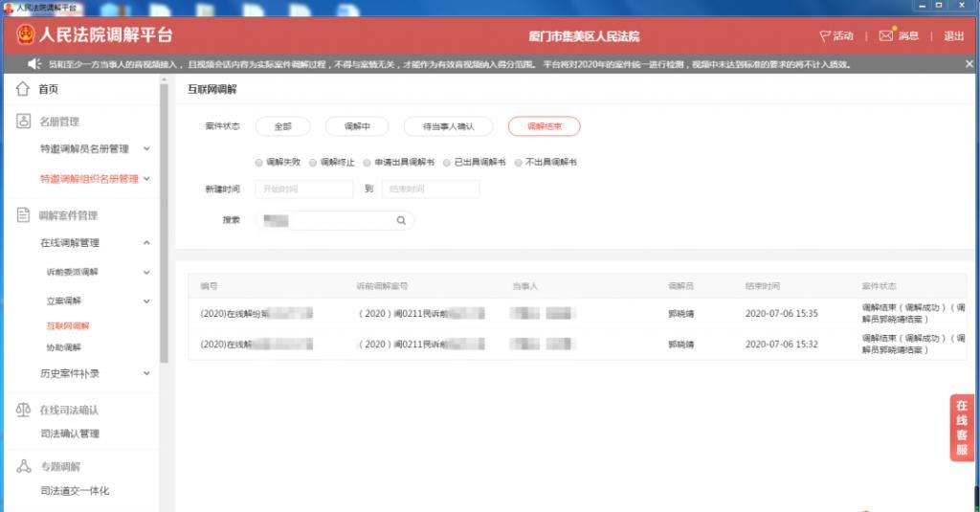Screen dimensions: 980x512
Task: Filter case status by 调解结束
Action: (545, 126)
